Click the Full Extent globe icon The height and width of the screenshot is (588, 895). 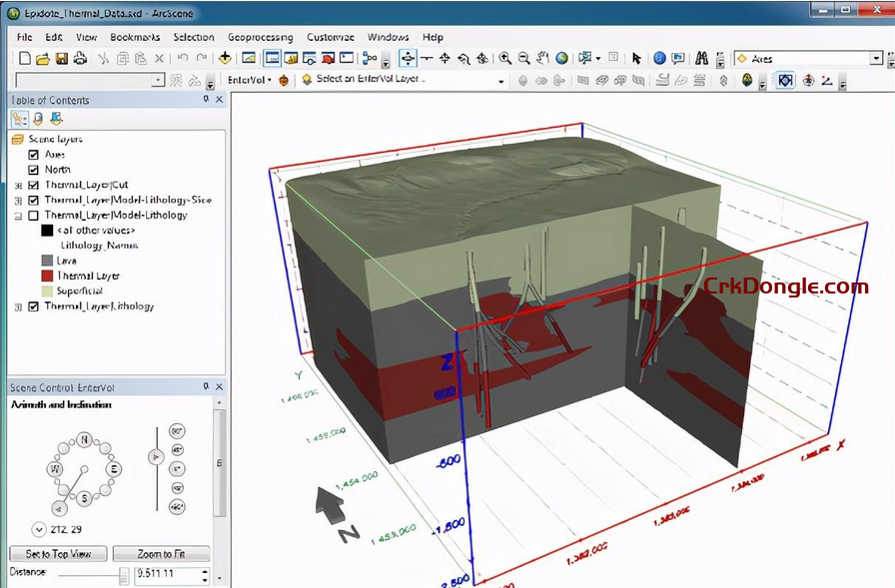[x=561, y=58]
